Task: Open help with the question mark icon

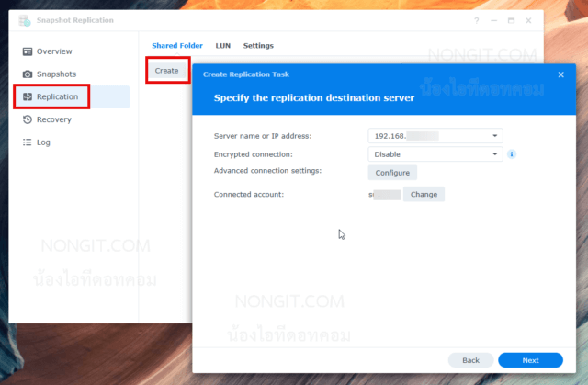Action: (476, 20)
